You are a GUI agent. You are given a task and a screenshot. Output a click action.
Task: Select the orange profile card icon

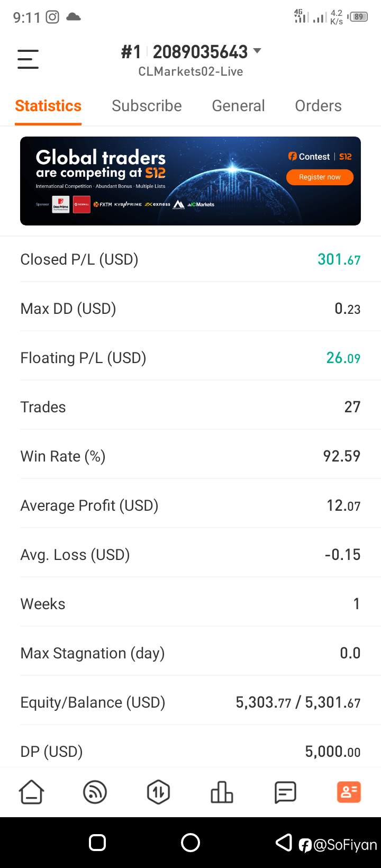349,792
